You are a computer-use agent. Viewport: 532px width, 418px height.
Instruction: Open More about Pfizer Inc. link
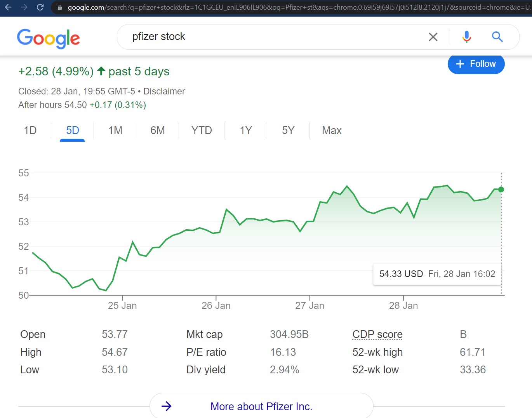pos(261,406)
